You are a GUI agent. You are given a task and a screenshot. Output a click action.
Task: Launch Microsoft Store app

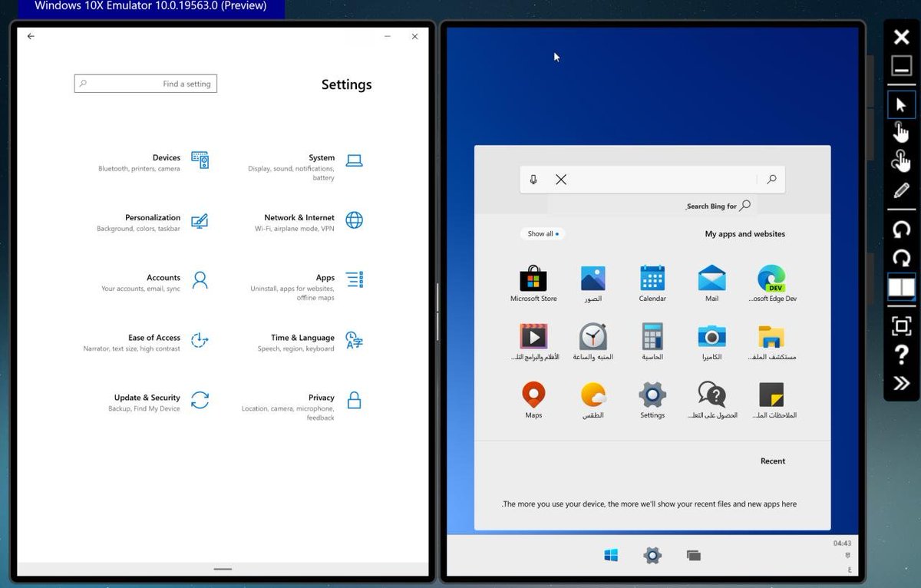point(533,283)
